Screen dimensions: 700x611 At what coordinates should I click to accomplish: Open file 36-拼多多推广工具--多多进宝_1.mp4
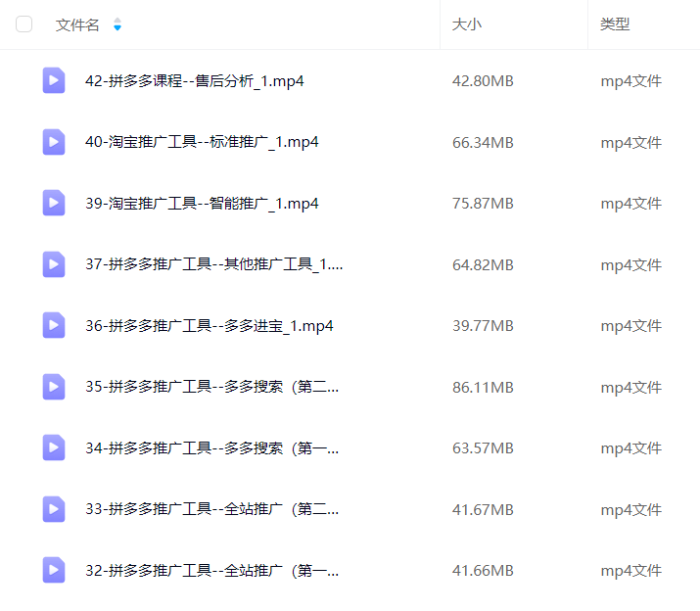pyautogui.click(x=210, y=326)
